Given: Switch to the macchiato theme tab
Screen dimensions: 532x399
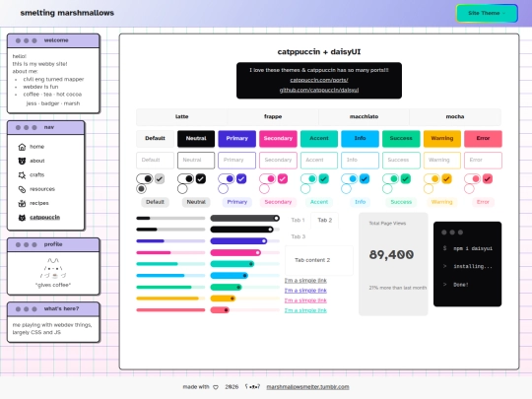Looking at the screenshot, I should (365, 116).
